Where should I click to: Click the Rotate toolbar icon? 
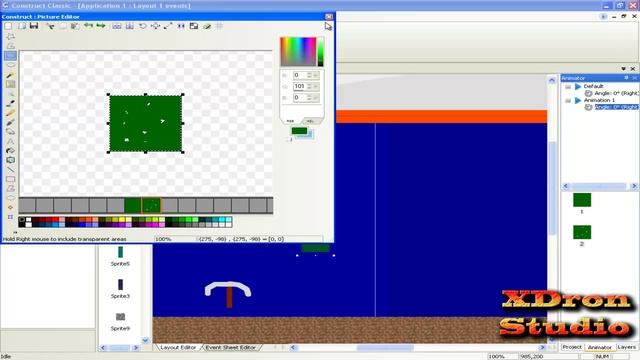click(142, 26)
